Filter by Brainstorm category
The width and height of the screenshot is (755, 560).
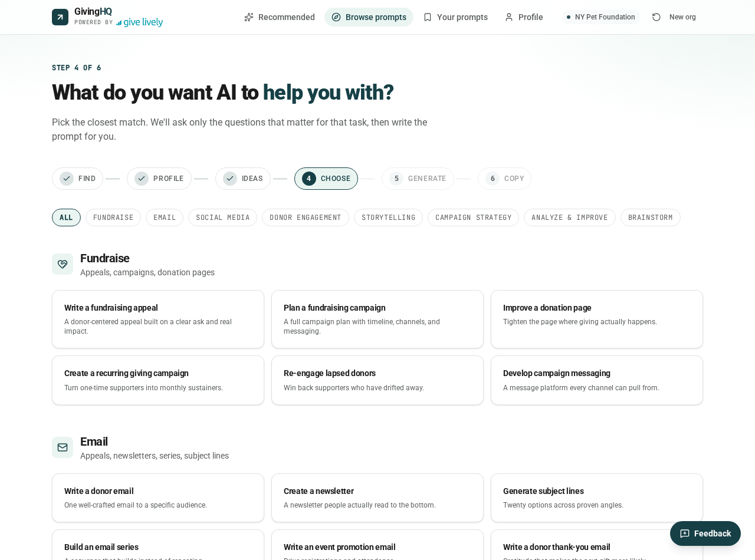pyautogui.click(x=651, y=218)
